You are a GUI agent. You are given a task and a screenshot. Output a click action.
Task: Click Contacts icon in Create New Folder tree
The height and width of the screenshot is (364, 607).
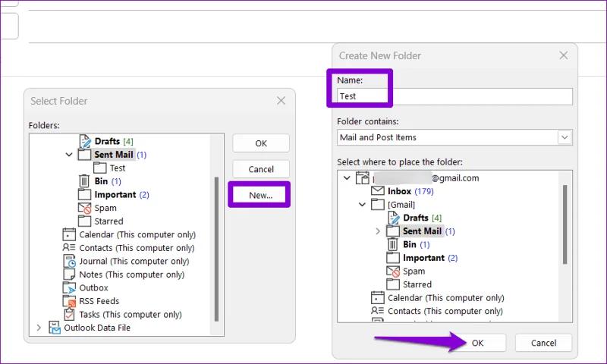377,311
